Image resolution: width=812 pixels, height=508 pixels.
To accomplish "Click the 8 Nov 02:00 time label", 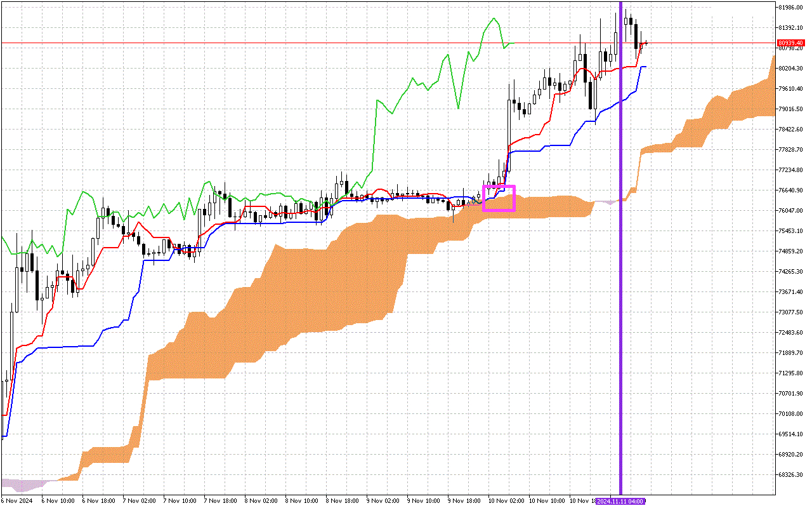I will (261, 501).
